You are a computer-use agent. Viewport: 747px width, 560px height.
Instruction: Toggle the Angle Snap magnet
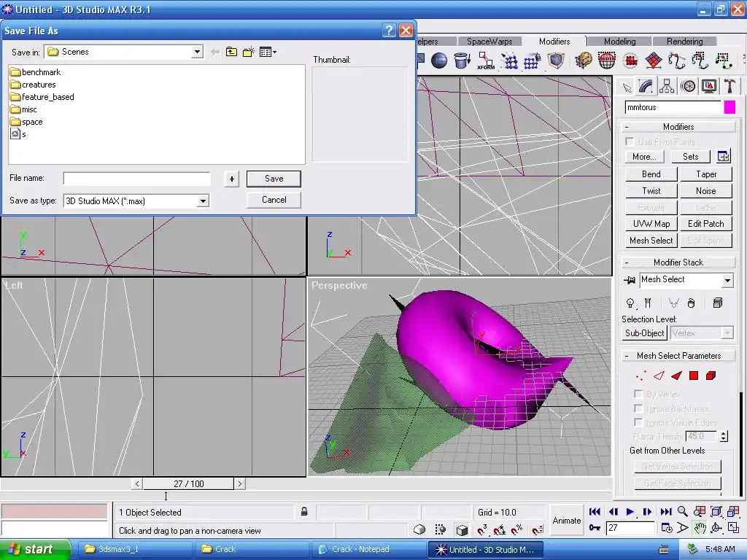point(499,529)
